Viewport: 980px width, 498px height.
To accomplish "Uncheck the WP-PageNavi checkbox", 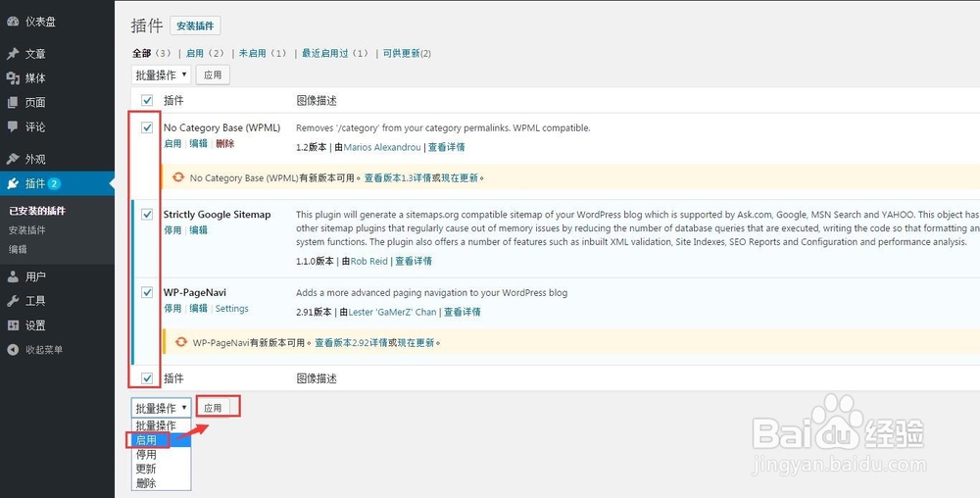I will [x=147, y=292].
